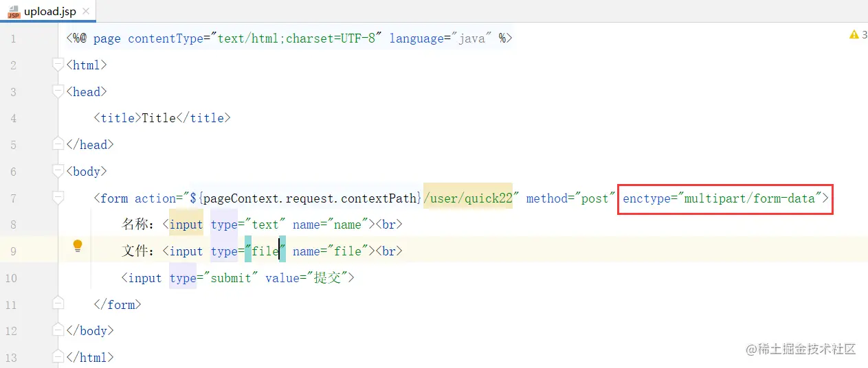Click the word Title between title tags
The image size is (868, 368).
[x=159, y=118]
